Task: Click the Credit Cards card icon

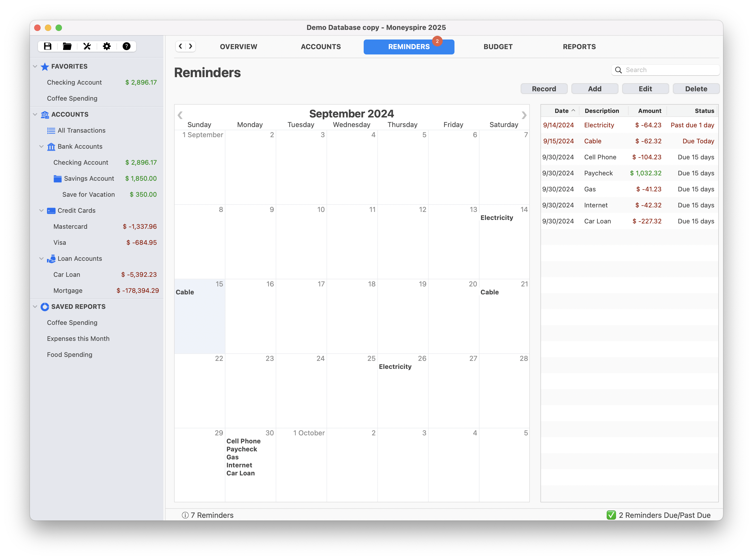Action: pyautogui.click(x=51, y=211)
